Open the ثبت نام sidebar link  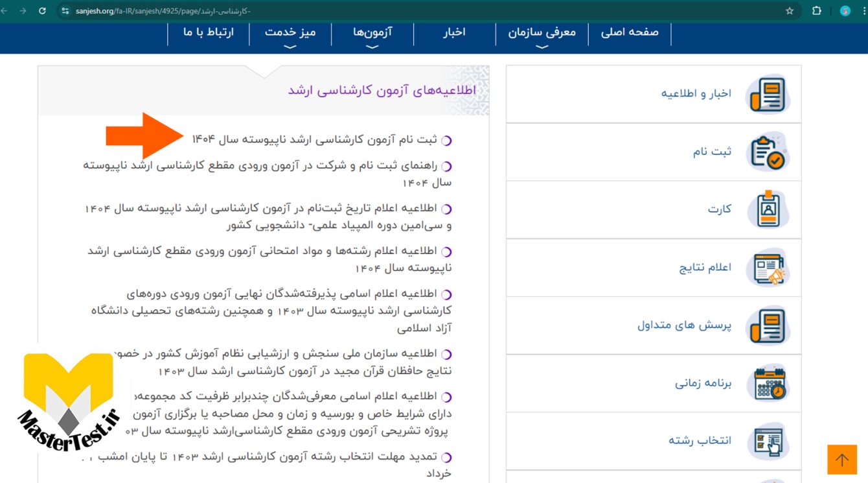tap(712, 151)
